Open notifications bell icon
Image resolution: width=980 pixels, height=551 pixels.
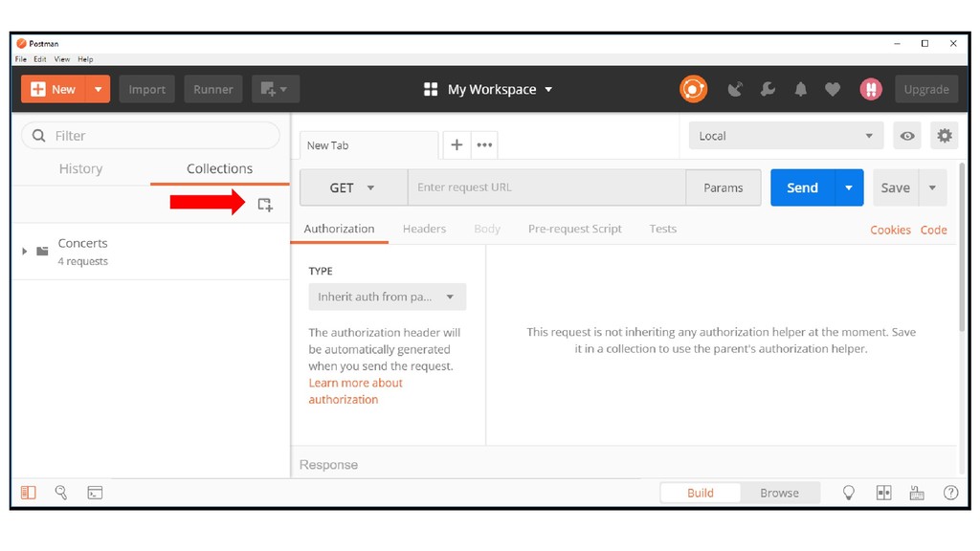800,89
